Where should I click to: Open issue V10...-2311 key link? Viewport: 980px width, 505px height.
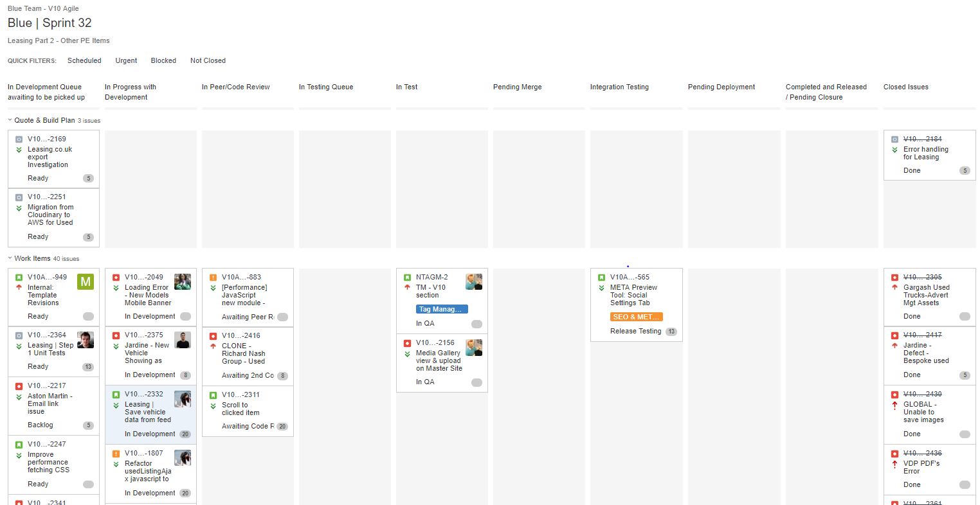pyautogui.click(x=241, y=394)
